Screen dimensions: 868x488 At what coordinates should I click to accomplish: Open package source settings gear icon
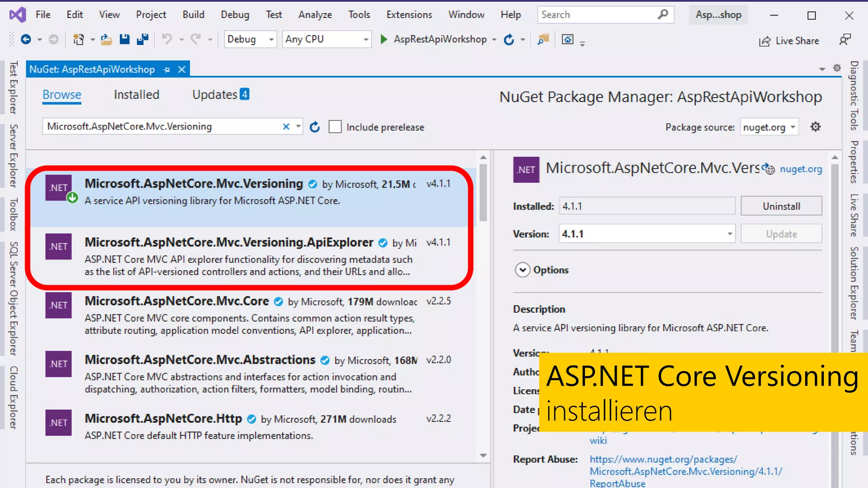coord(815,127)
